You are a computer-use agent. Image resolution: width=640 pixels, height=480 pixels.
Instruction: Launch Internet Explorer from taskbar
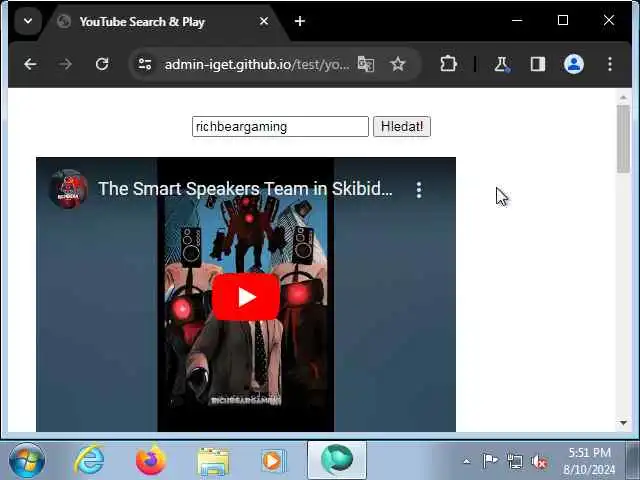pyautogui.click(x=89, y=460)
